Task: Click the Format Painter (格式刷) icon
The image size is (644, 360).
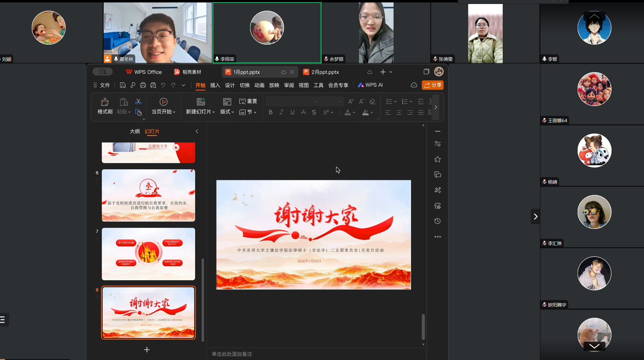Action: tap(105, 102)
